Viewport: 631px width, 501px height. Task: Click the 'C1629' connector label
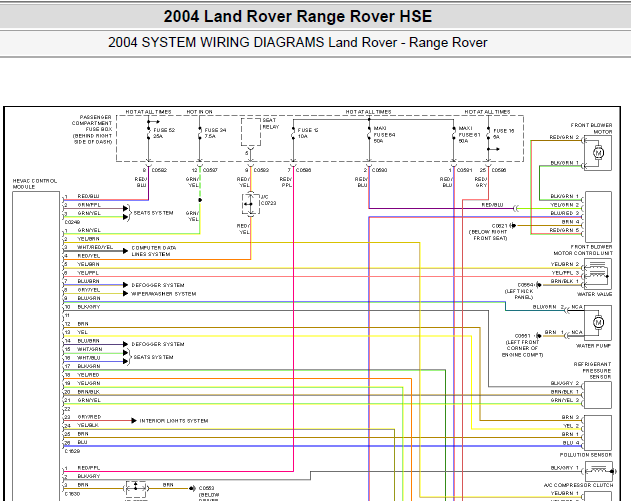point(72,452)
